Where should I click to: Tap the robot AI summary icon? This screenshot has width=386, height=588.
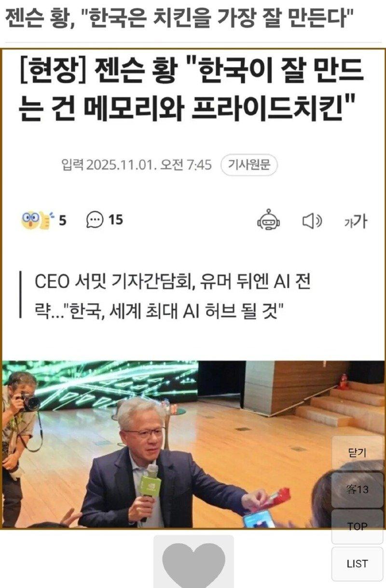pyautogui.click(x=269, y=220)
